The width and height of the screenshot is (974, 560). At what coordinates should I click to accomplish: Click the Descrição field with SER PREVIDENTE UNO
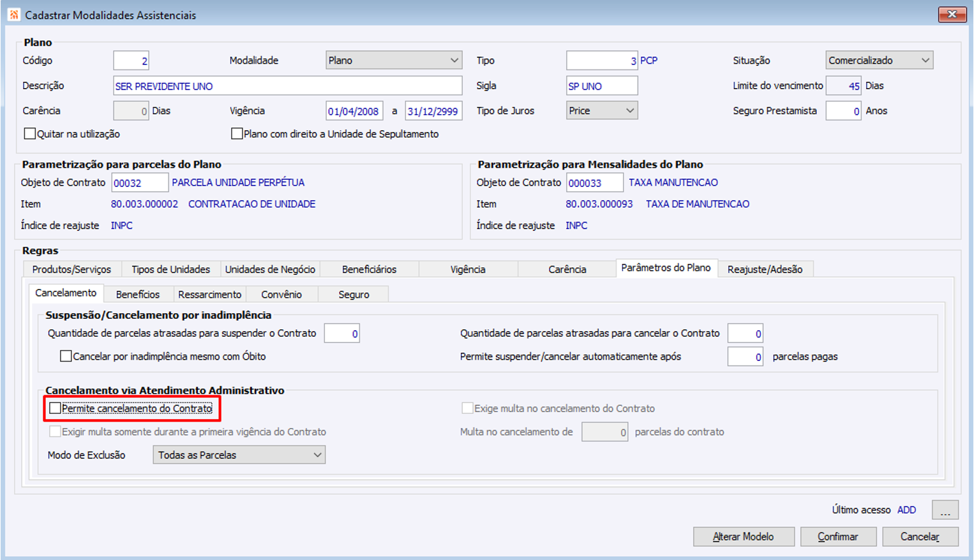[287, 85]
